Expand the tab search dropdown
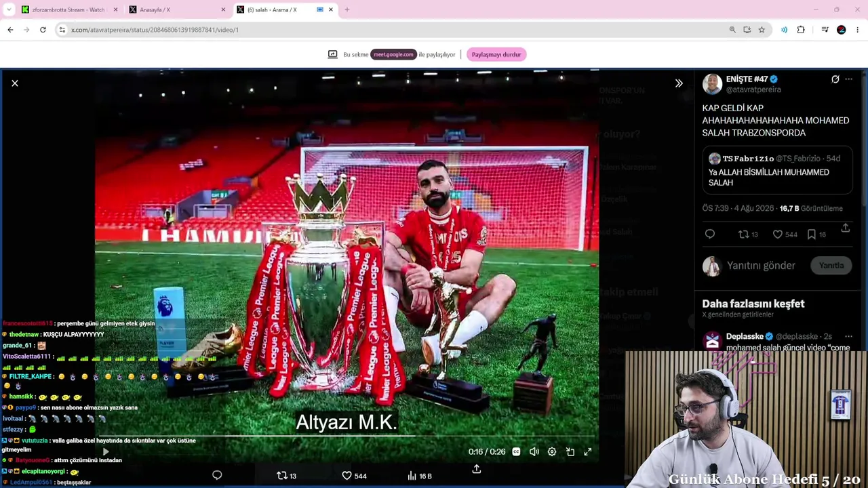868x488 pixels. 9,9
